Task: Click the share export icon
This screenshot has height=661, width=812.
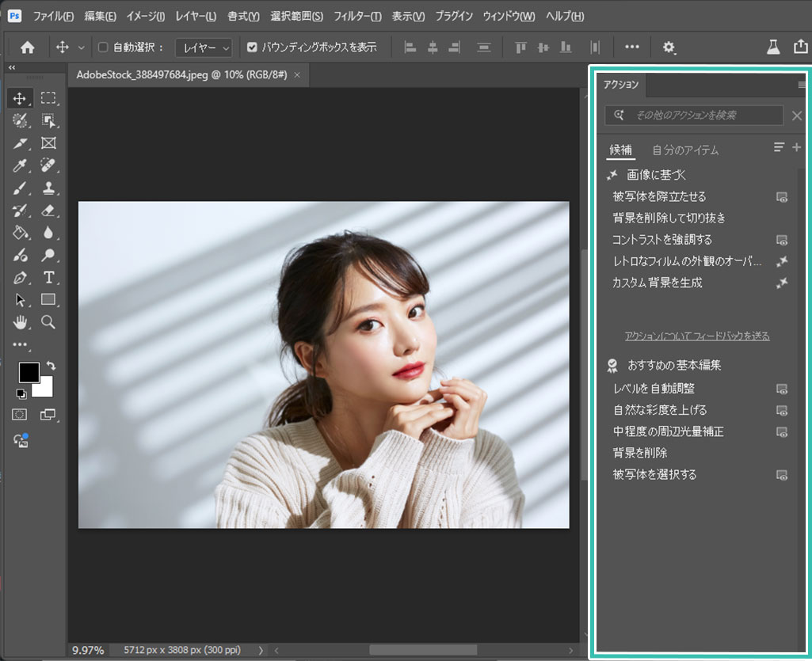Action: [x=801, y=47]
